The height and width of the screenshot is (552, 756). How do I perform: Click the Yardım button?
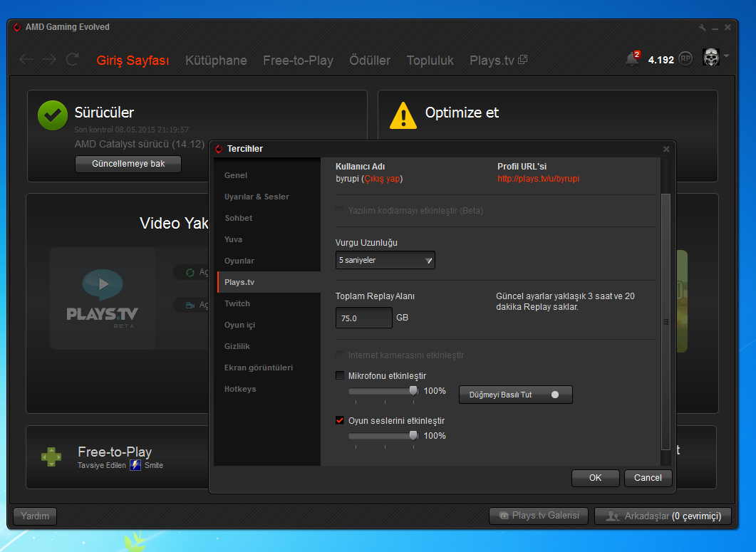click(35, 516)
